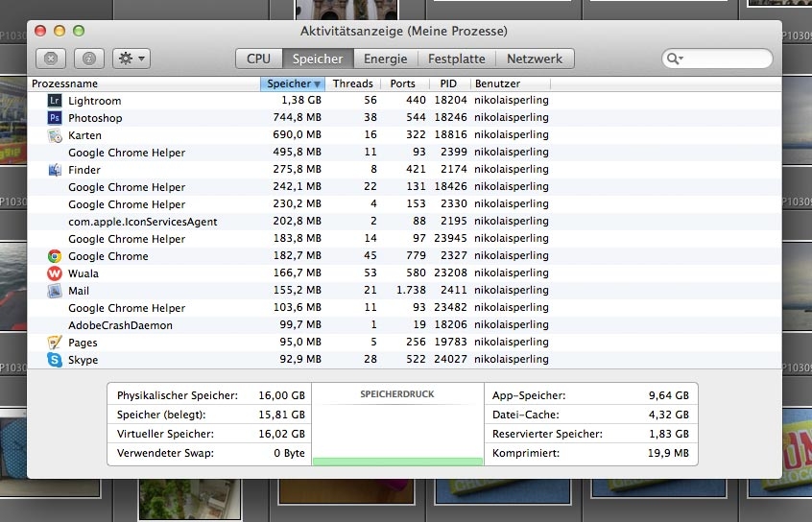Viewport: 812px width, 522px height.
Task: Click the Finder face icon
Action: [55, 169]
